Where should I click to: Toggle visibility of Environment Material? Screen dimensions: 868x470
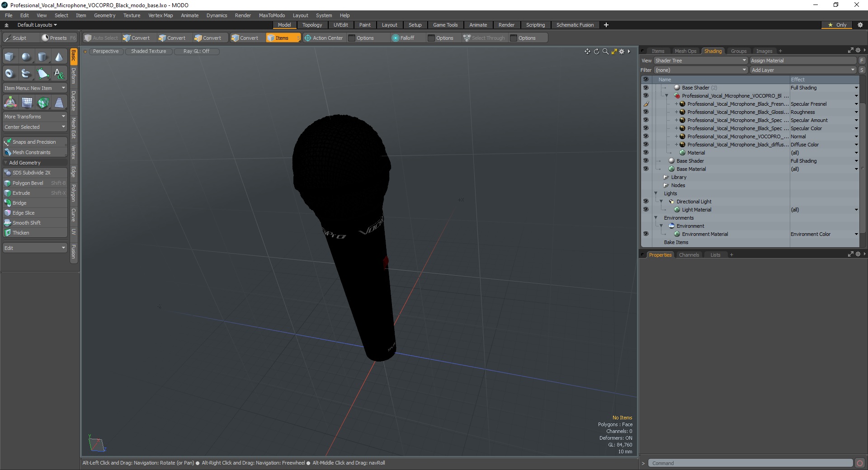pos(646,234)
